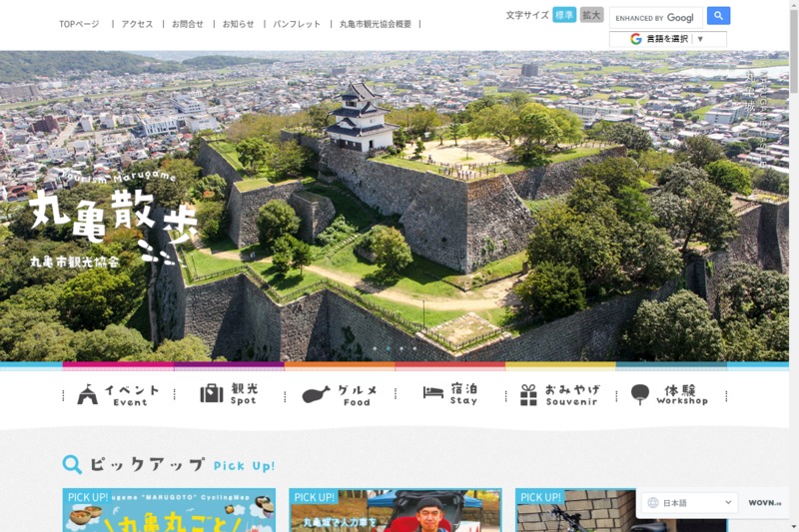Viewport: 799px width, 532px height.
Task: Open the アクセス menu item
Action: pos(137,24)
